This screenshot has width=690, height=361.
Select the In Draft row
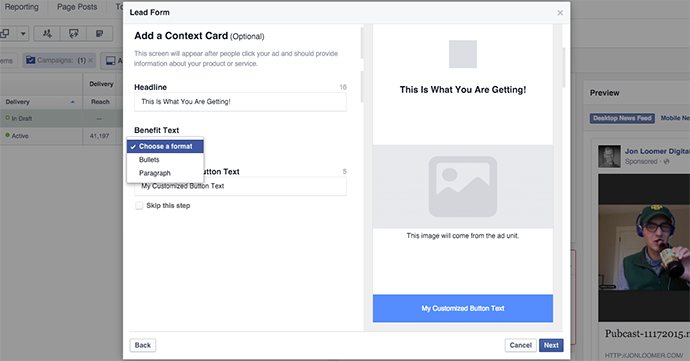coord(61,118)
